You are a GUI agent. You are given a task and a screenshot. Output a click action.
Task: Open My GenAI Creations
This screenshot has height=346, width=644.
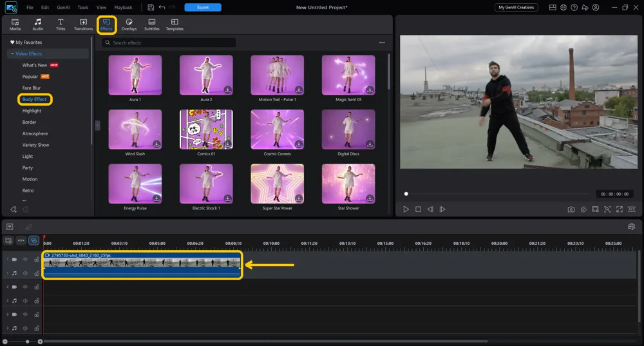pos(516,7)
